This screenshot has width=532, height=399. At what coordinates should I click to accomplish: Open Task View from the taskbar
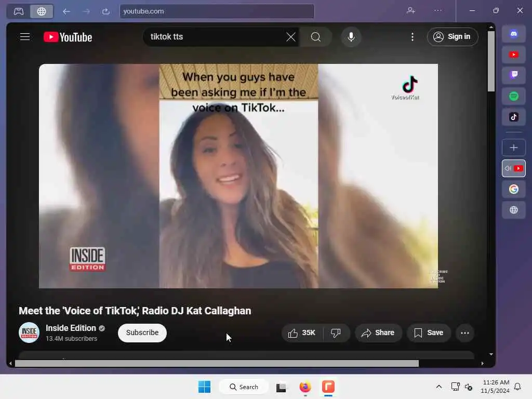click(281, 387)
